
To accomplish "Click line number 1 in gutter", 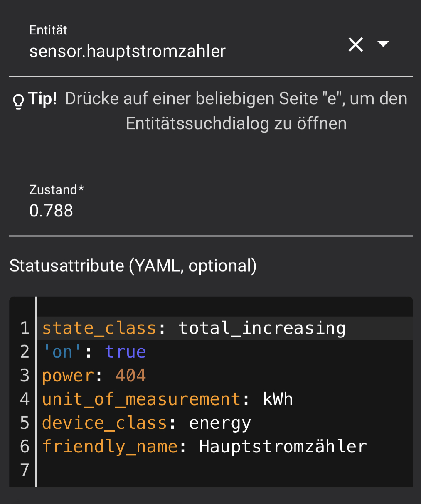I will [x=25, y=328].
